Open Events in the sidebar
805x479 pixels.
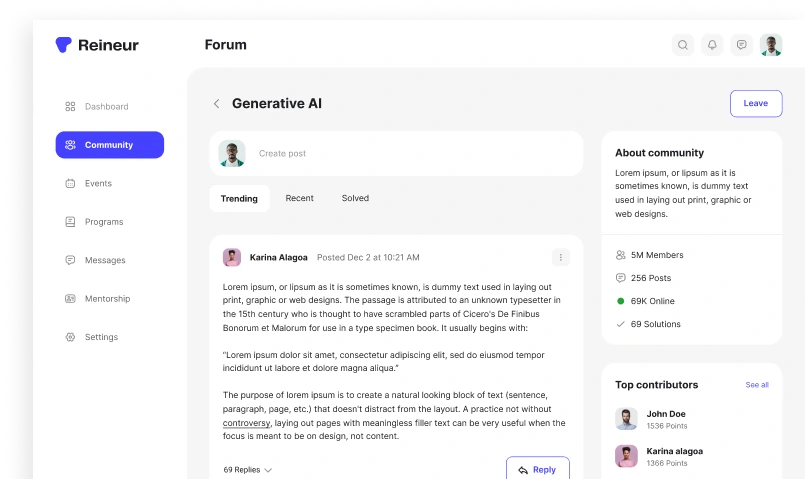click(x=98, y=184)
